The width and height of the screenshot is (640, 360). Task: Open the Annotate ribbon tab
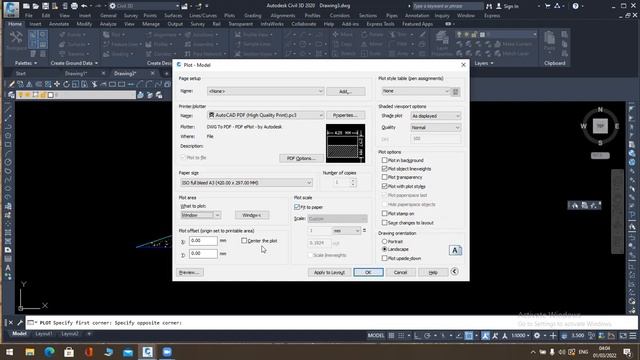(x=59, y=24)
